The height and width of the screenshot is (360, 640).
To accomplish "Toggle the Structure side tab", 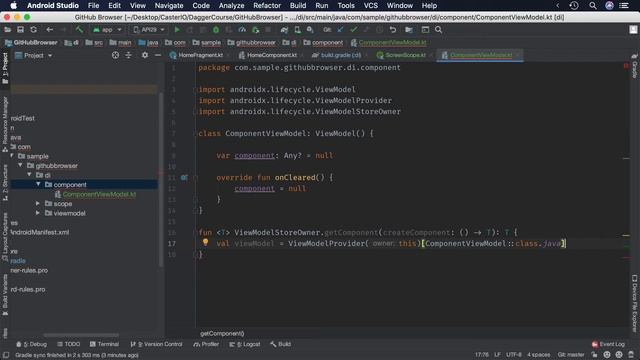I will (5, 182).
